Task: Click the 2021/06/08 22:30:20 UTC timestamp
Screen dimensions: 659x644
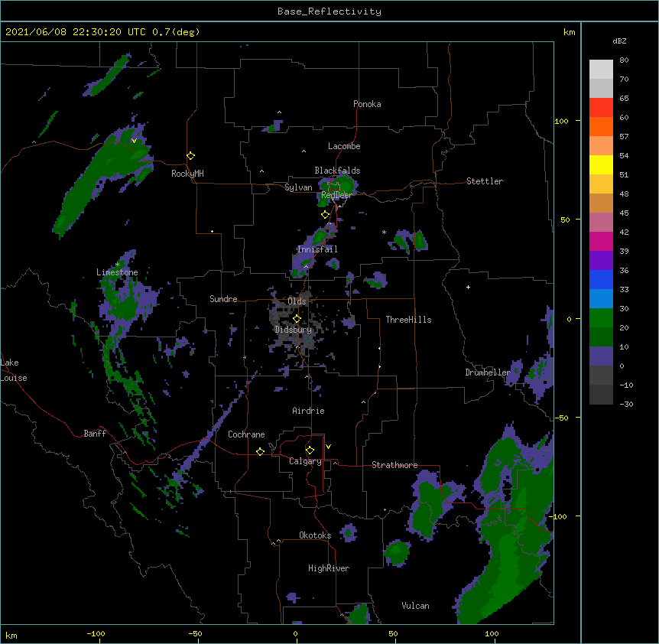Action: (x=76, y=32)
